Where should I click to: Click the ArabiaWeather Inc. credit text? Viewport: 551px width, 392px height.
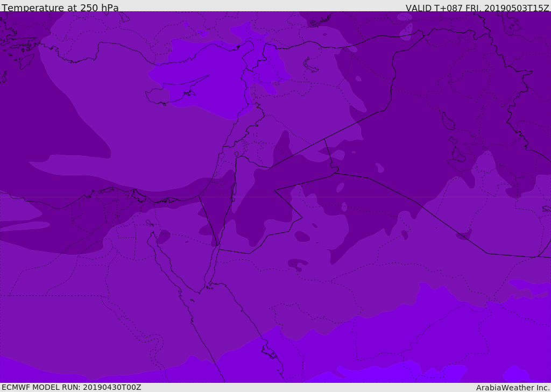click(x=512, y=388)
